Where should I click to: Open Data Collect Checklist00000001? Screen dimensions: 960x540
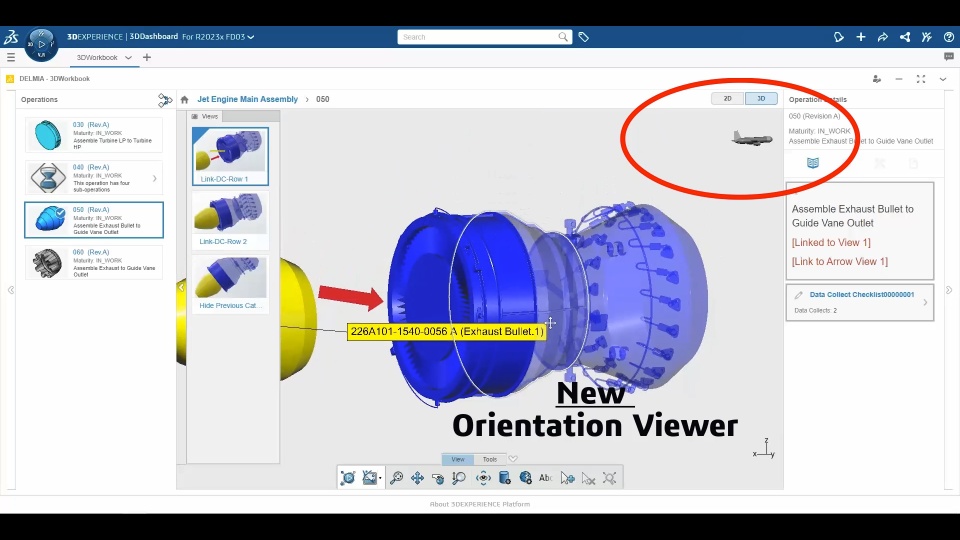[x=861, y=294]
